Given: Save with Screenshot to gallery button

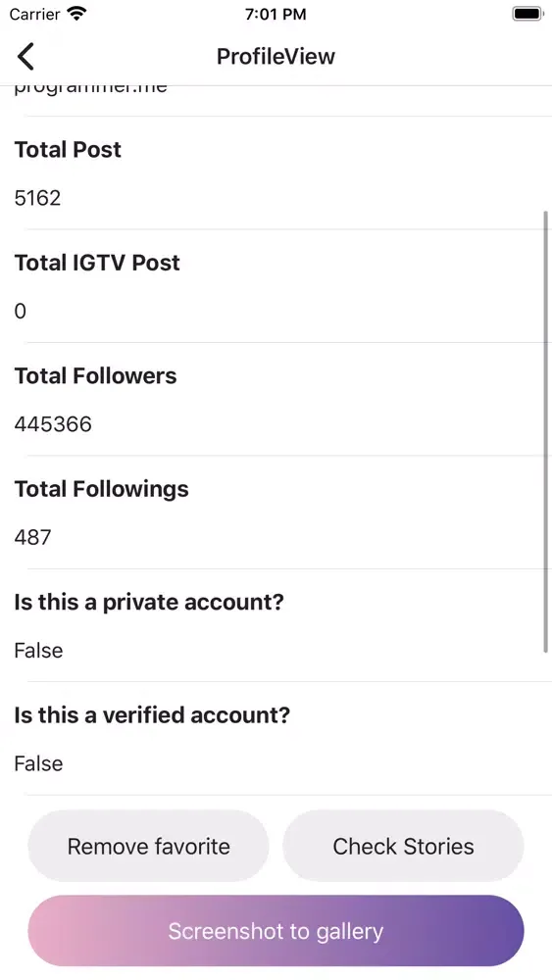Looking at the screenshot, I should click(x=276, y=931).
